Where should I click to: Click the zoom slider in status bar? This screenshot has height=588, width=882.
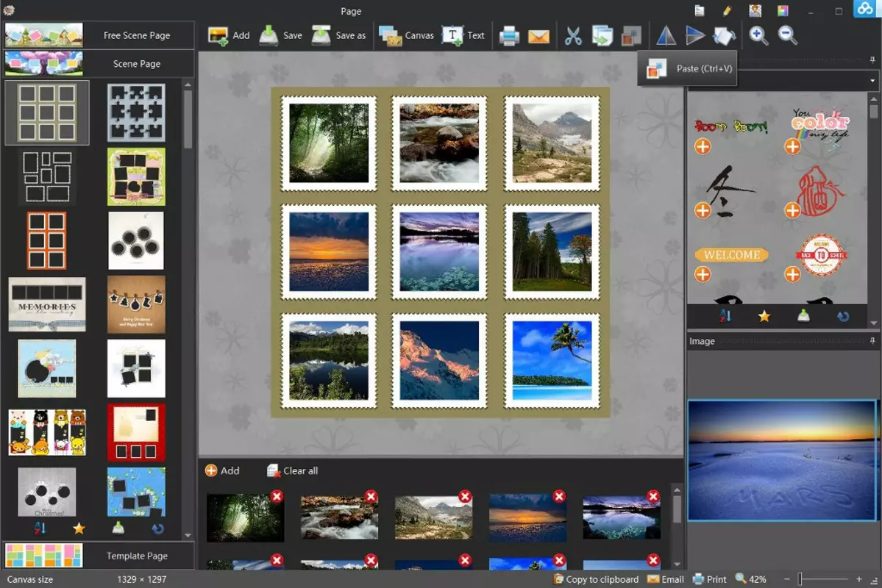pos(823,579)
